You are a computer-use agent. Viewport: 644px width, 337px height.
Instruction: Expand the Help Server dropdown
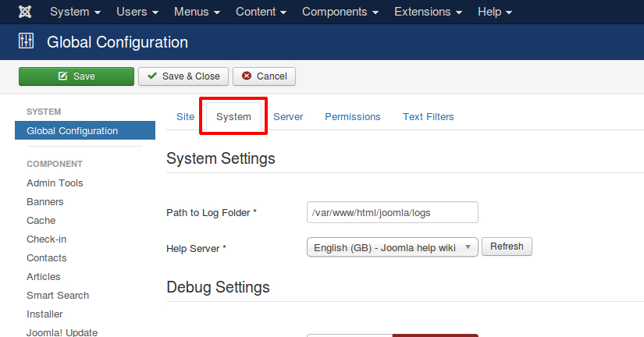(x=392, y=247)
